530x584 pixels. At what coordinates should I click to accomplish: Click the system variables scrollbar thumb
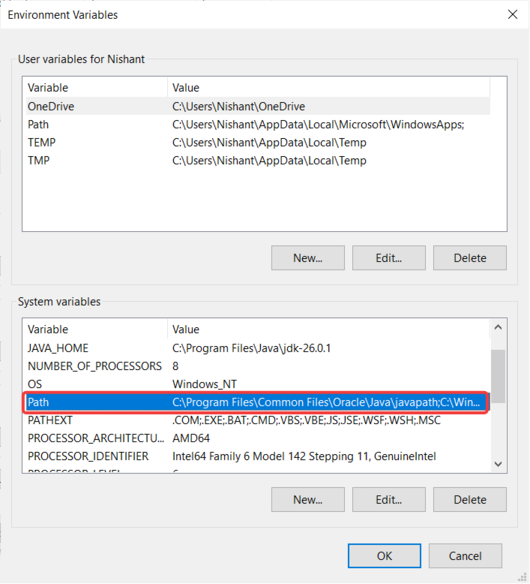click(498, 376)
